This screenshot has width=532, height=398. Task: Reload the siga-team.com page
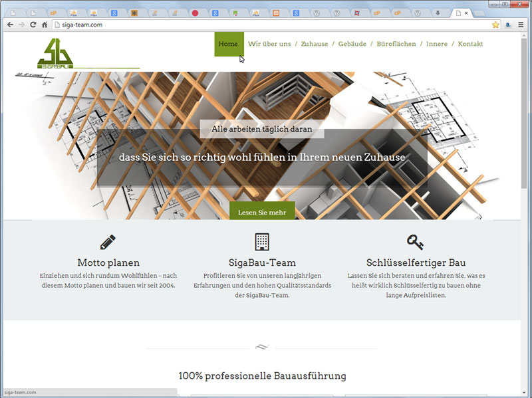[33, 25]
